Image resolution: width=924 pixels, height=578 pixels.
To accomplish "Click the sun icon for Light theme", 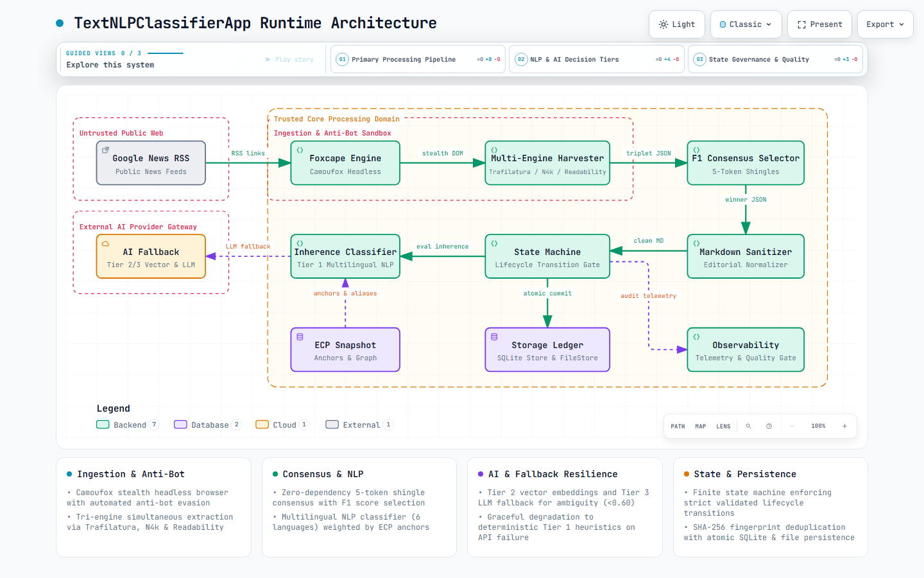I will [663, 24].
